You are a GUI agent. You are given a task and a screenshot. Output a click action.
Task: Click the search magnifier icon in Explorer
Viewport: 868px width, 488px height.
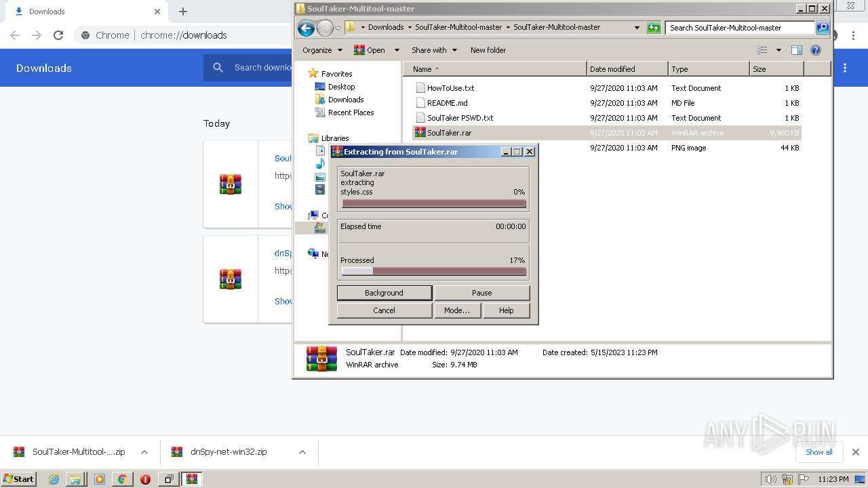pos(823,28)
